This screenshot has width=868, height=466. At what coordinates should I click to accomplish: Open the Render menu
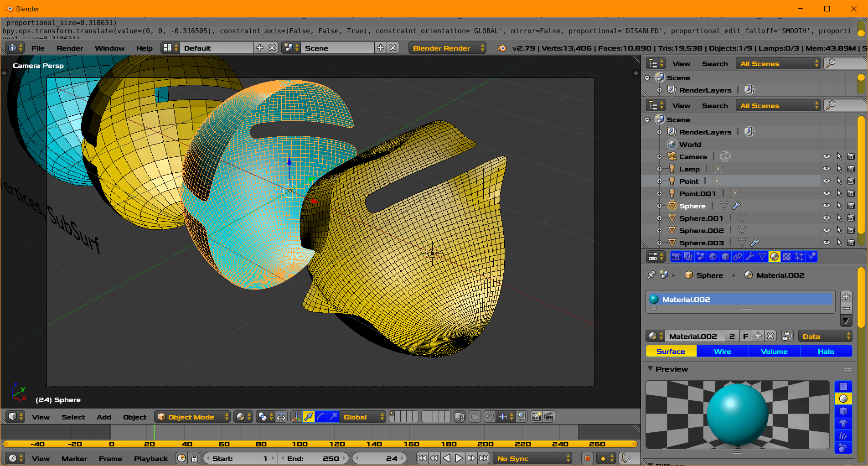[x=69, y=48]
